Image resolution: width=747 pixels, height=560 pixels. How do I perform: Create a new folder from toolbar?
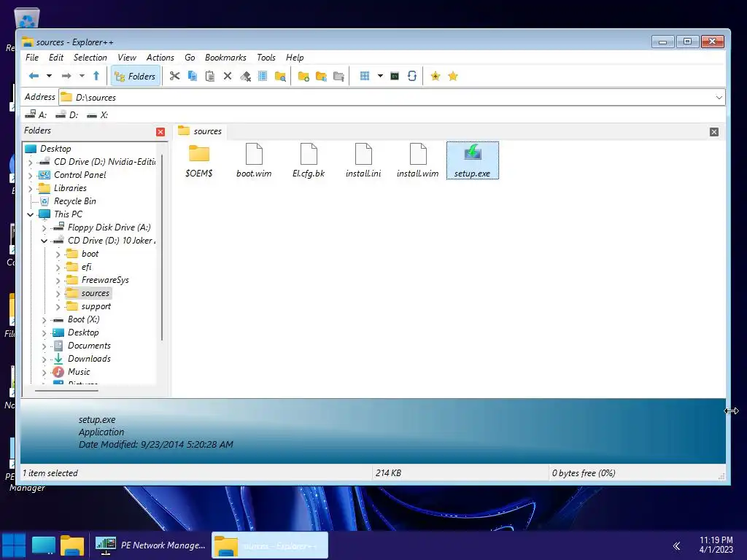click(303, 76)
